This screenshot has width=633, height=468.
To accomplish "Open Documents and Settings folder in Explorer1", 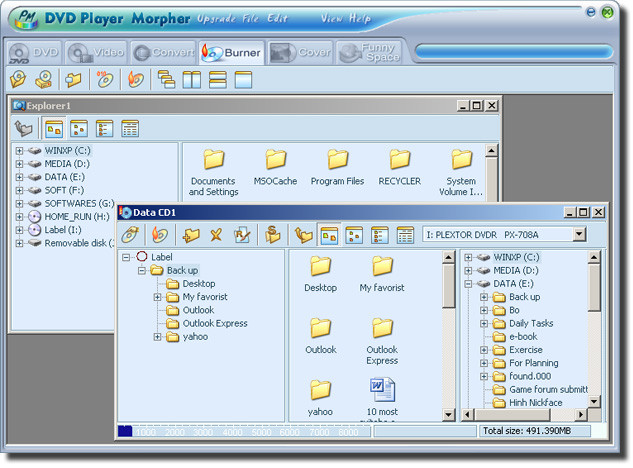I will [214, 173].
